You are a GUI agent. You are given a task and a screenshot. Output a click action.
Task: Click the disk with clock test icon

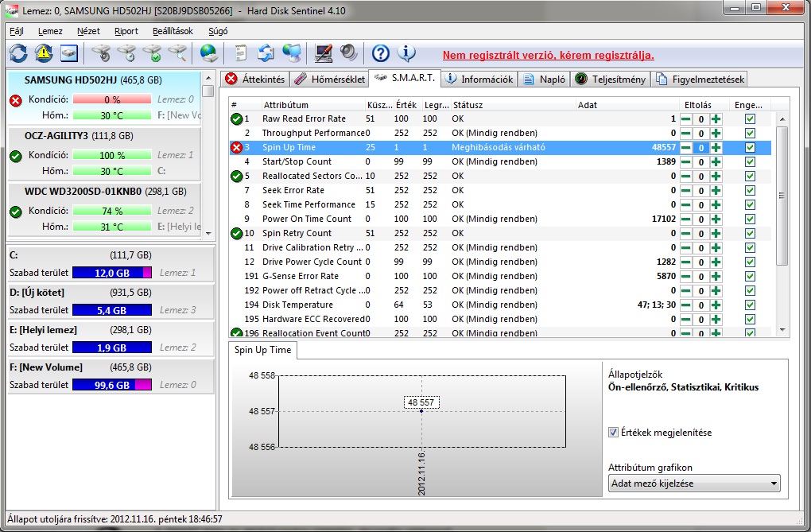pyautogui.click(x=126, y=53)
